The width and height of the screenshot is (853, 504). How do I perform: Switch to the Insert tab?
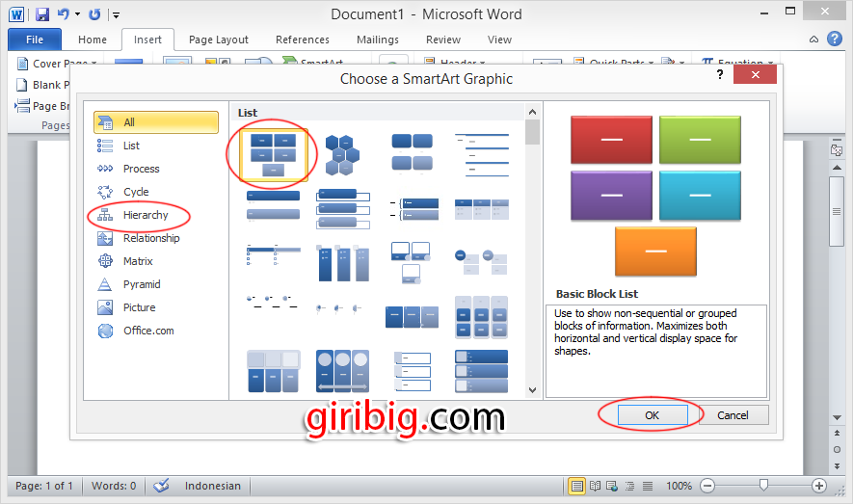148,40
